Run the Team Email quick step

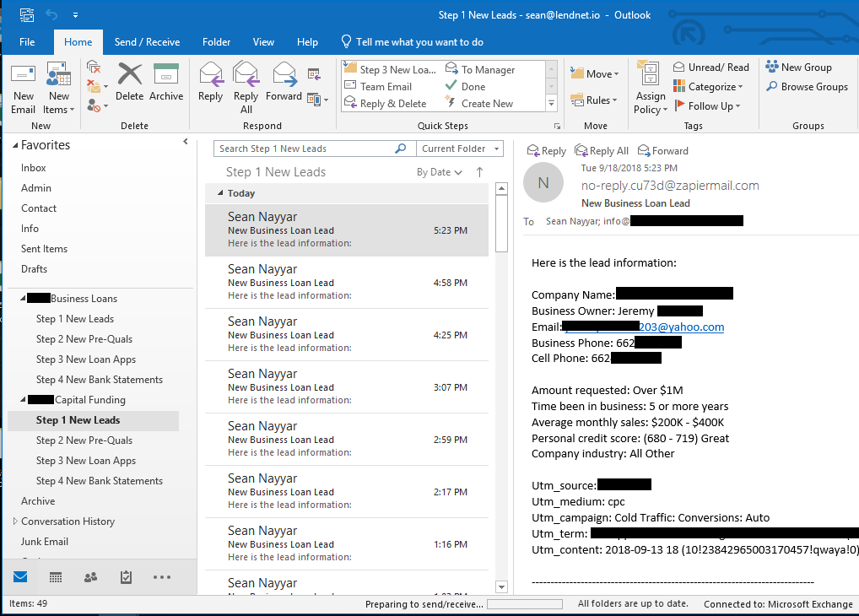point(378,86)
